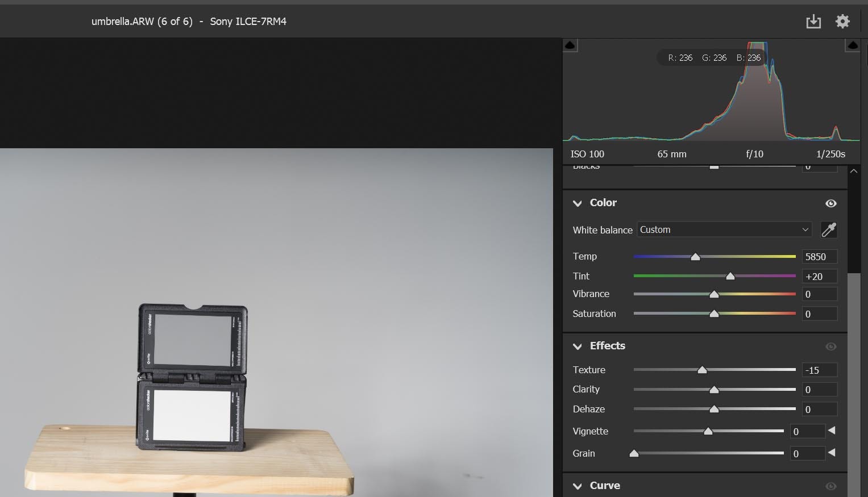Click the f/10 aperture readout
Image resolution: width=868 pixels, height=497 pixels.
pyautogui.click(x=754, y=154)
